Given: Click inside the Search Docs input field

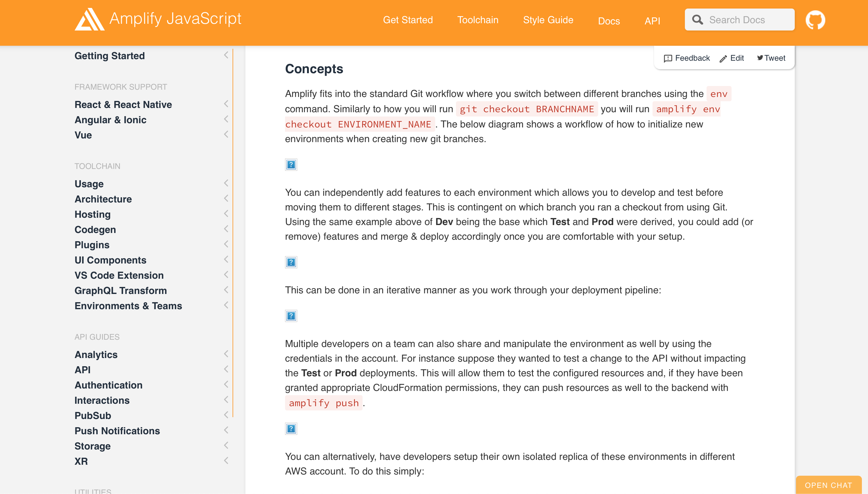Looking at the screenshot, I should click(x=747, y=20).
